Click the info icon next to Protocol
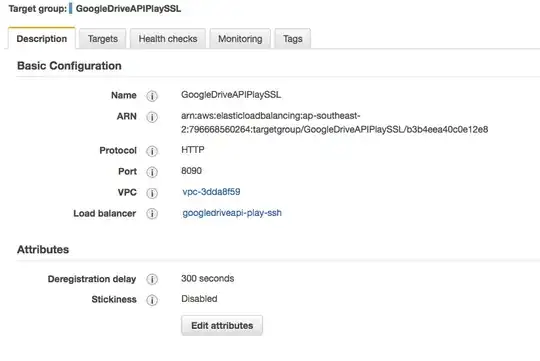 pos(152,151)
